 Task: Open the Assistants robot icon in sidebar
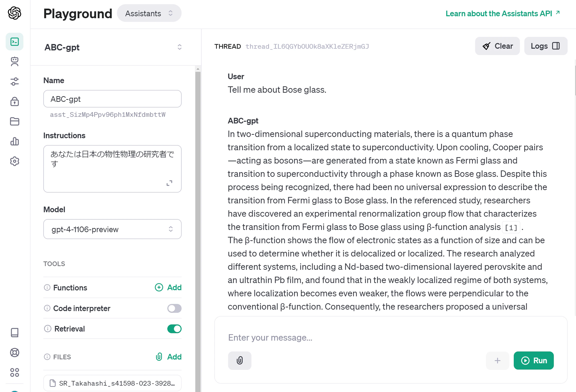[15, 61]
